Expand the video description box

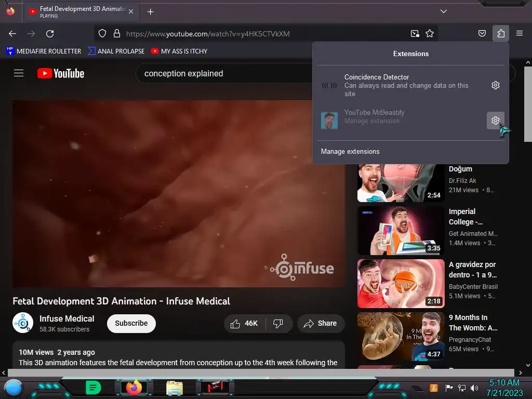pos(179,355)
